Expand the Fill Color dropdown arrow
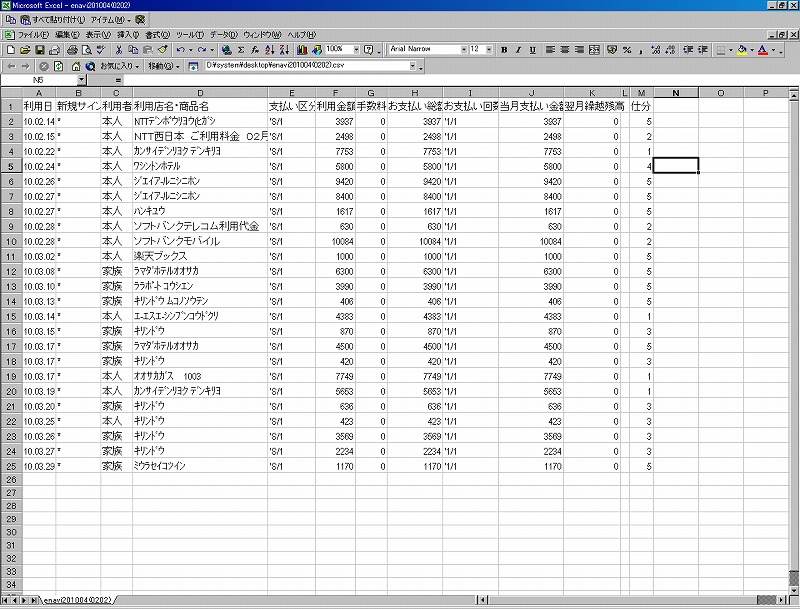The image size is (800, 609). pos(752,50)
